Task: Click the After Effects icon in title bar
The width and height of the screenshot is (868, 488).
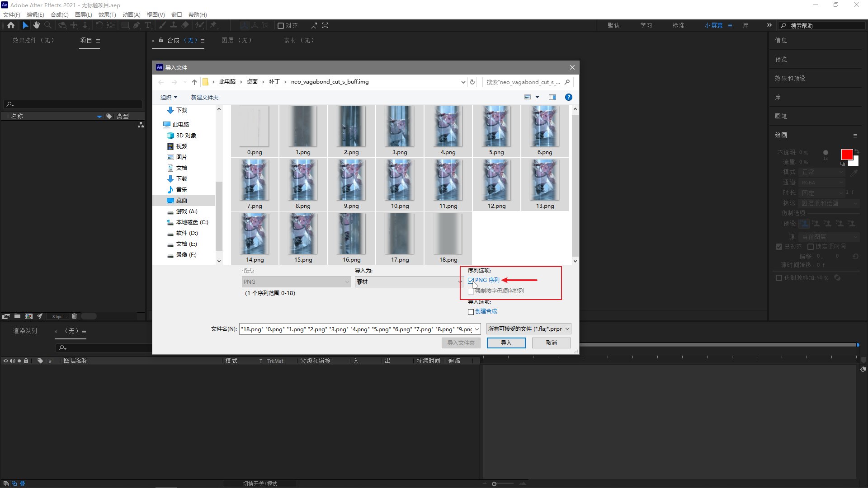Action: click(5, 5)
